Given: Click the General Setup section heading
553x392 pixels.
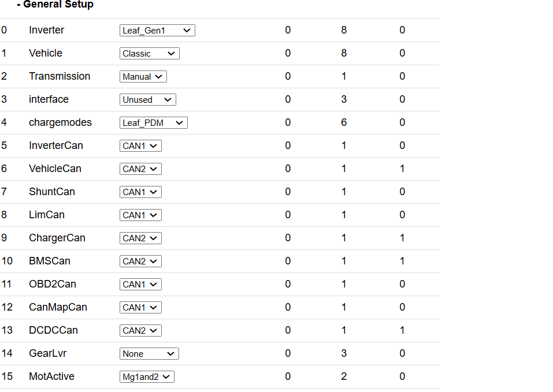Looking at the screenshot, I should pos(55,5).
